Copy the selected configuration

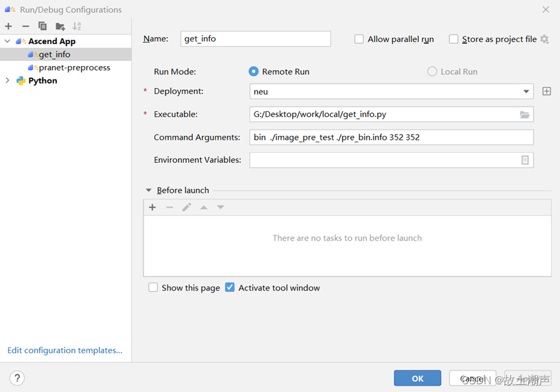[43, 26]
